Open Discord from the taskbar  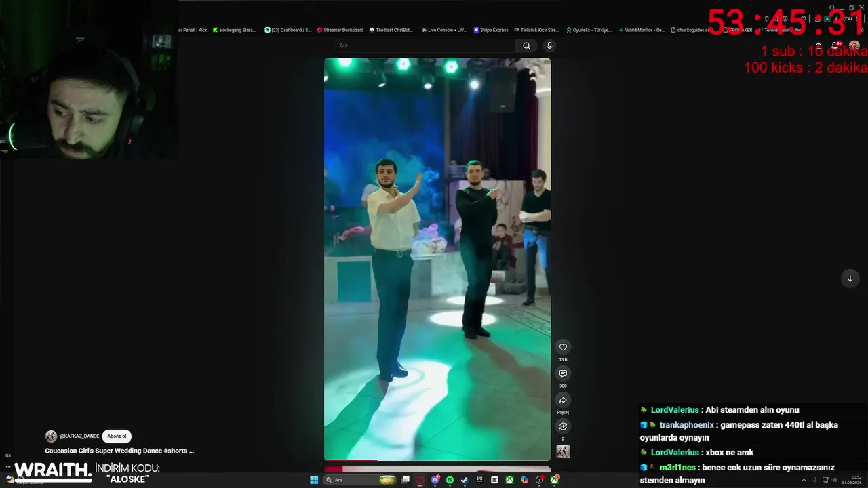tap(435, 480)
